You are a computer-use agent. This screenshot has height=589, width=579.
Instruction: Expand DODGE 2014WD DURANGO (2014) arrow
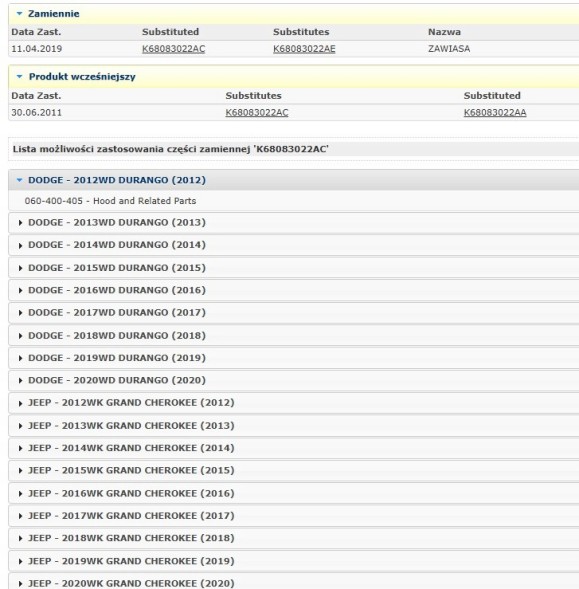click(x=20, y=245)
